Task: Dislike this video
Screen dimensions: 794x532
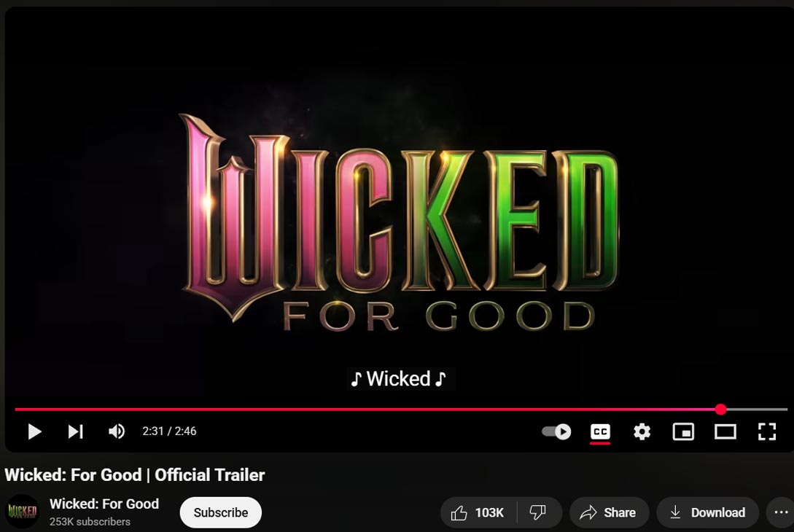Action: [x=539, y=513]
